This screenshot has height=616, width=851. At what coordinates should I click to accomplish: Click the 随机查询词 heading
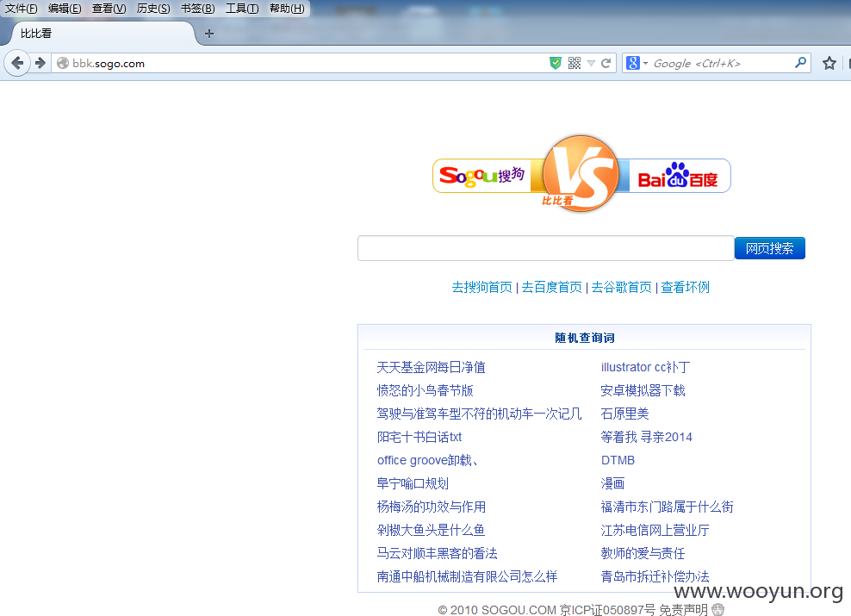(585, 338)
